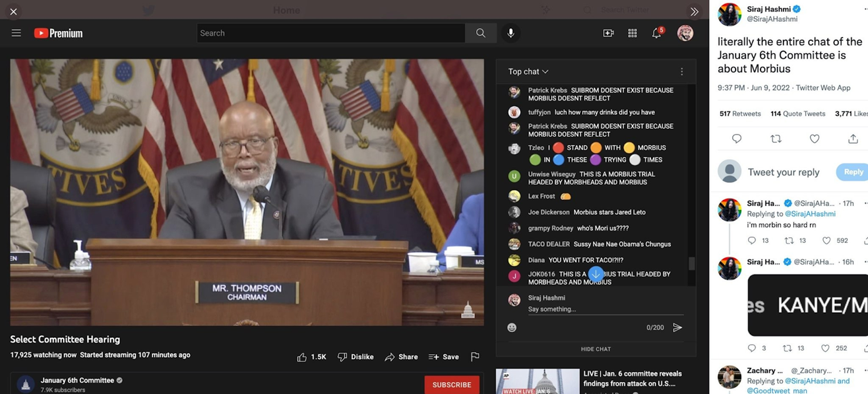Click tuffyjon chat message author
Image resolution: width=868 pixels, height=394 pixels.
[x=539, y=112]
